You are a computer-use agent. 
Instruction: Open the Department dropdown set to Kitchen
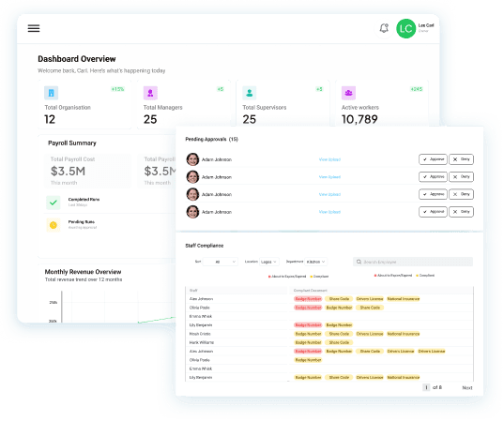tap(316, 262)
